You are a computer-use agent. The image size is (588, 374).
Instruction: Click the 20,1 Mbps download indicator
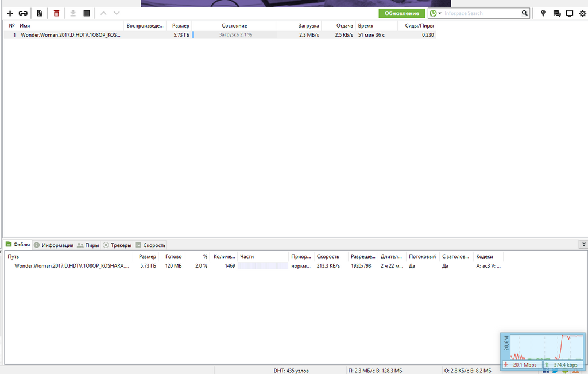click(522, 365)
